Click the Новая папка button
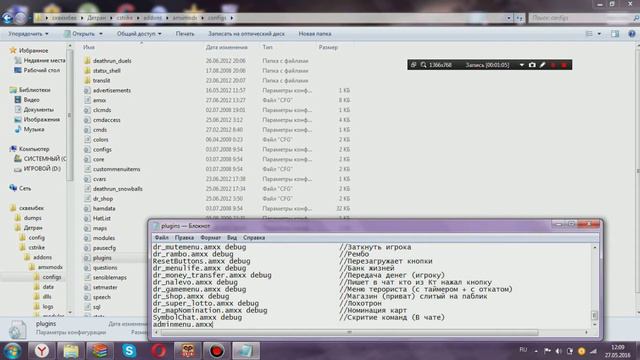The image size is (640, 360). (315, 34)
